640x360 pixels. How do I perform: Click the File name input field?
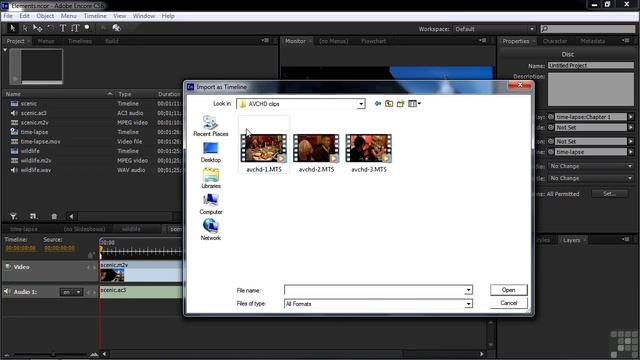coord(375,290)
